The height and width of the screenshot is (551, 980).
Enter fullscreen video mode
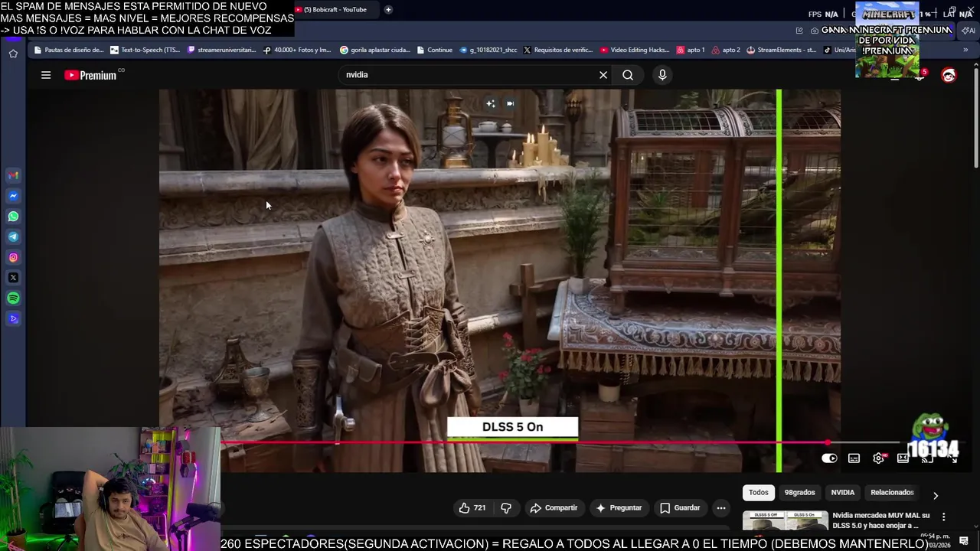click(x=953, y=458)
